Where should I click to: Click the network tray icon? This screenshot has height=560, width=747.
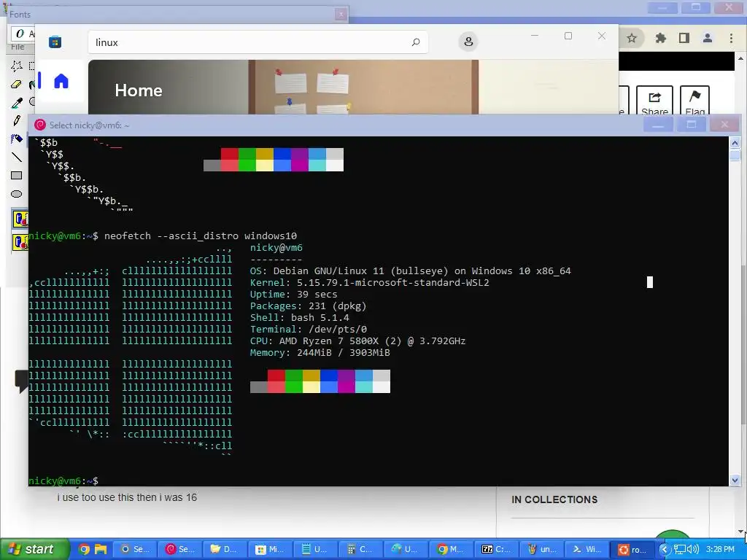(x=679, y=549)
